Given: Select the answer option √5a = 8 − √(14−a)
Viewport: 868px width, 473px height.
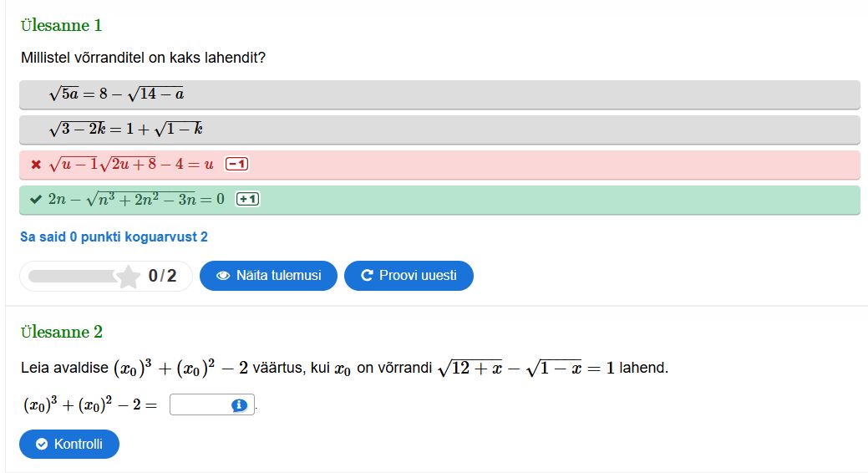Looking at the screenshot, I should point(439,94).
